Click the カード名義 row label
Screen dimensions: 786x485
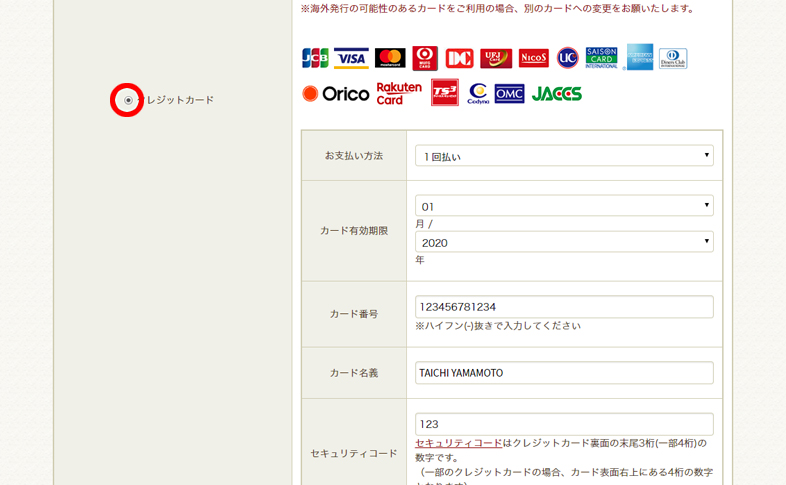(354, 373)
